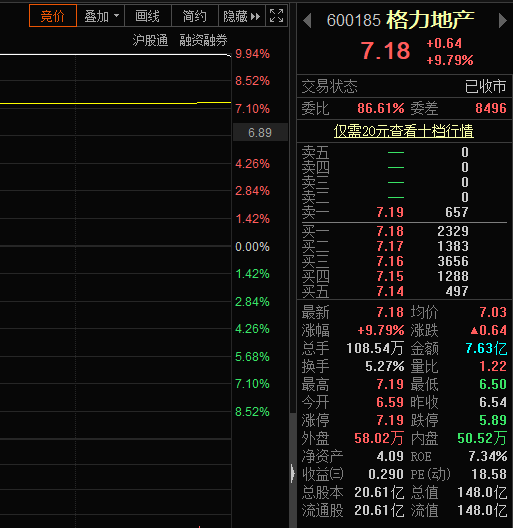513x528 pixels.
Task: Click the 买三 bid row at 7.16
Action: point(404,261)
